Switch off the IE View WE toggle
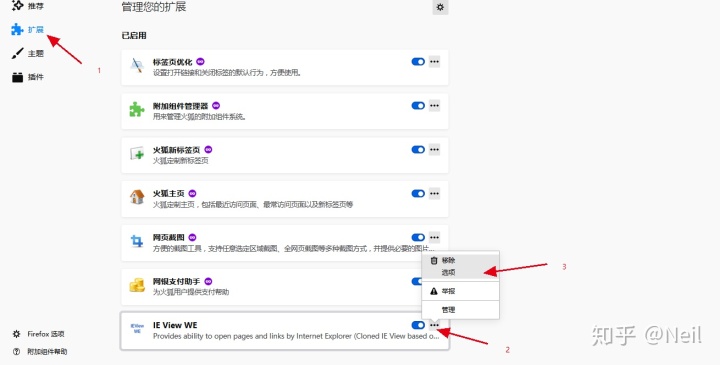The width and height of the screenshot is (720, 365). coord(418,325)
